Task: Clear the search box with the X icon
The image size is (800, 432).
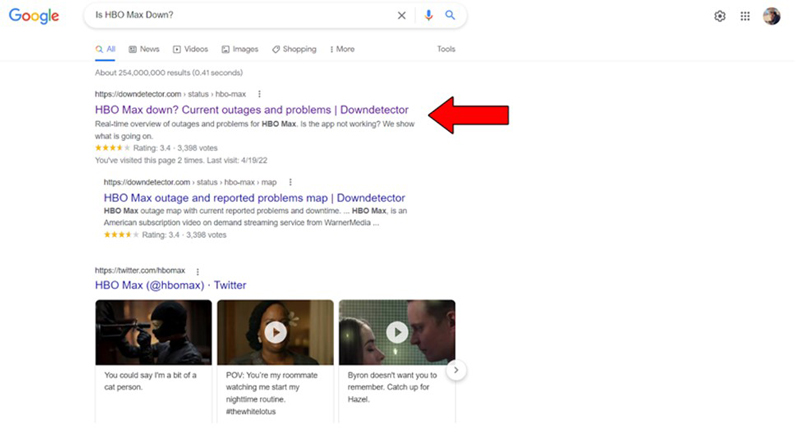Action: click(402, 15)
